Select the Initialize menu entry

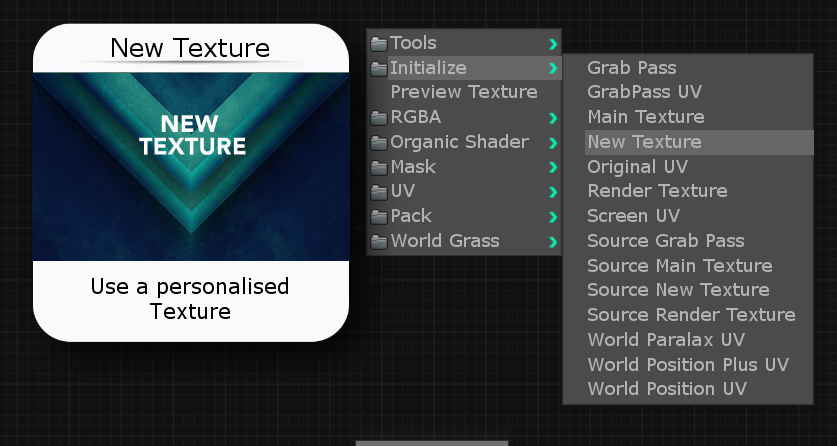pos(464,68)
